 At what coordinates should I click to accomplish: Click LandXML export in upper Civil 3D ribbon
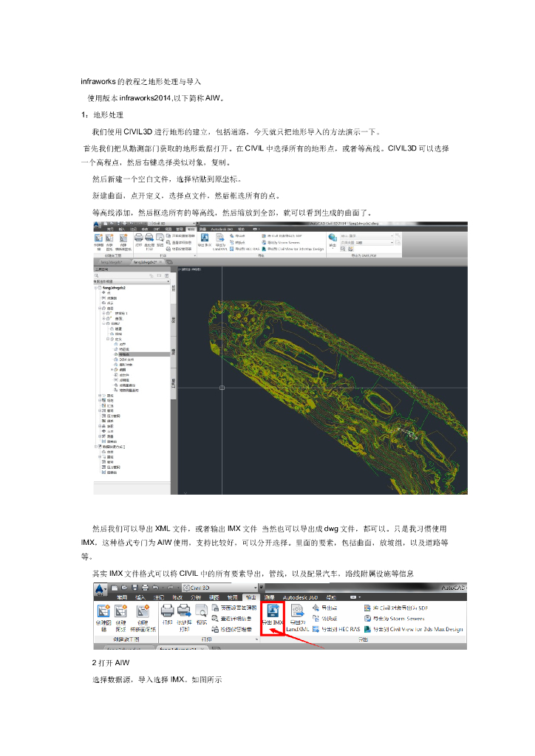[x=220, y=241]
